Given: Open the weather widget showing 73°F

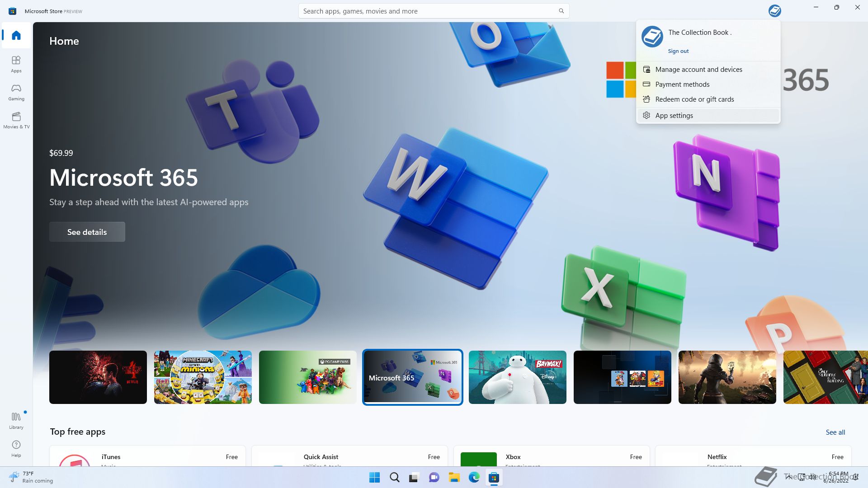Looking at the screenshot, I should pos(31,477).
